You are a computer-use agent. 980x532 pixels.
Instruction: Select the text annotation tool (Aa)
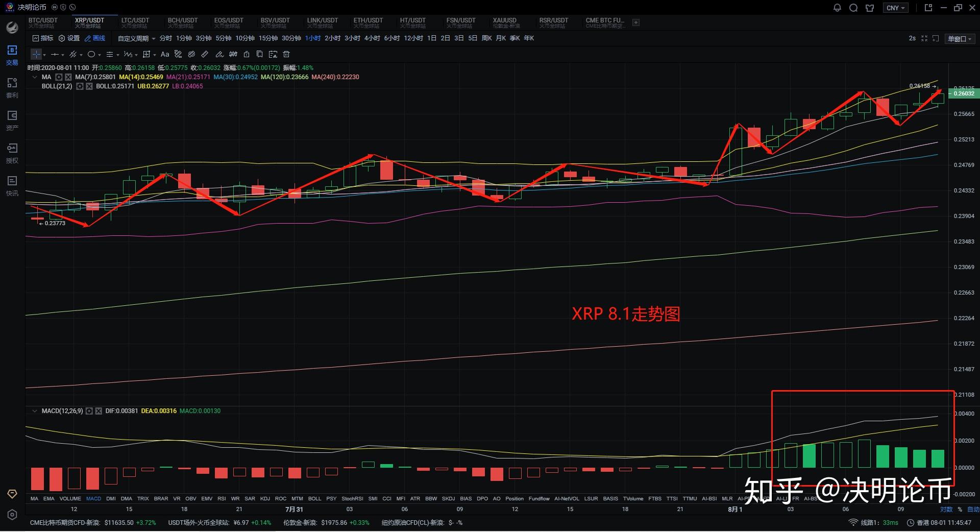(x=165, y=54)
